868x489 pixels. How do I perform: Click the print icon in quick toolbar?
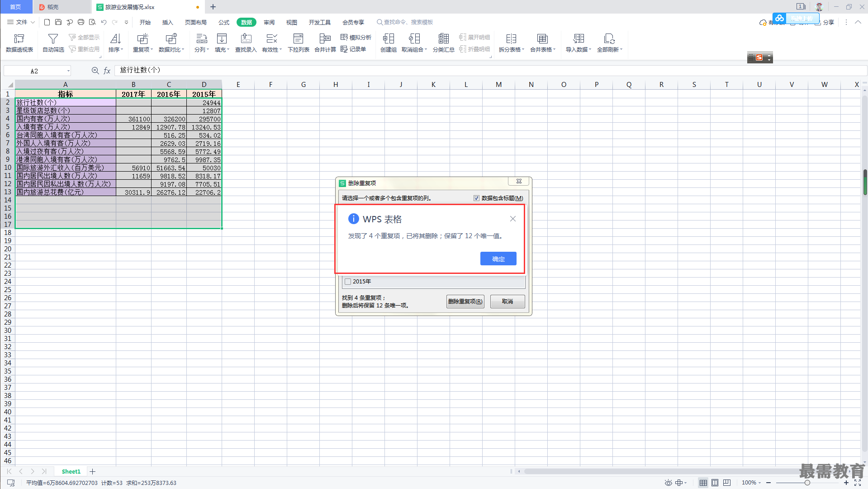click(81, 22)
